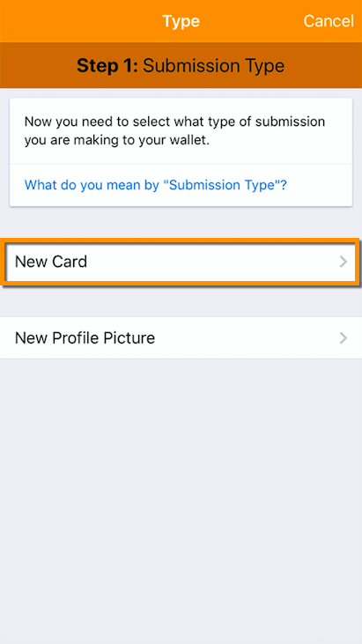Tap the chevron arrow on New Card row
Screen dimensions: 362x644
tap(344, 262)
